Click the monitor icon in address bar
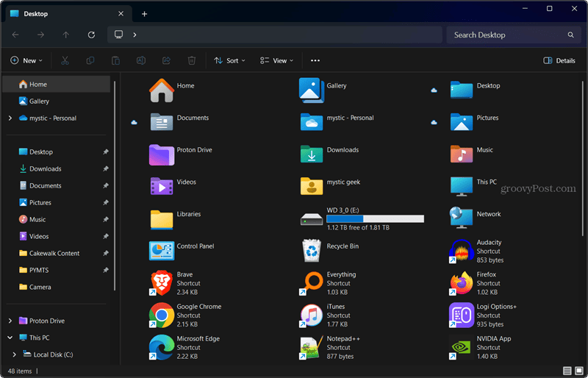588x378 pixels. [x=119, y=35]
